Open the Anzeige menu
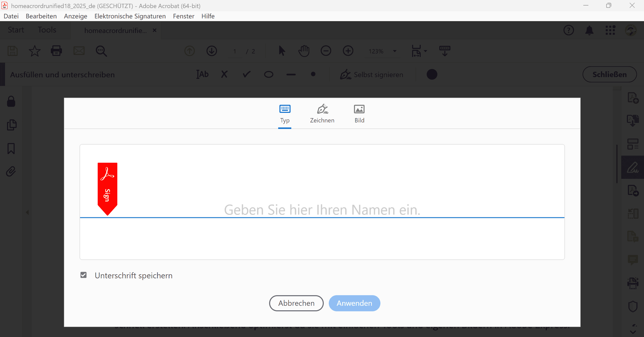The height and width of the screenshot is (337, 644). click(x=76, y=16)
